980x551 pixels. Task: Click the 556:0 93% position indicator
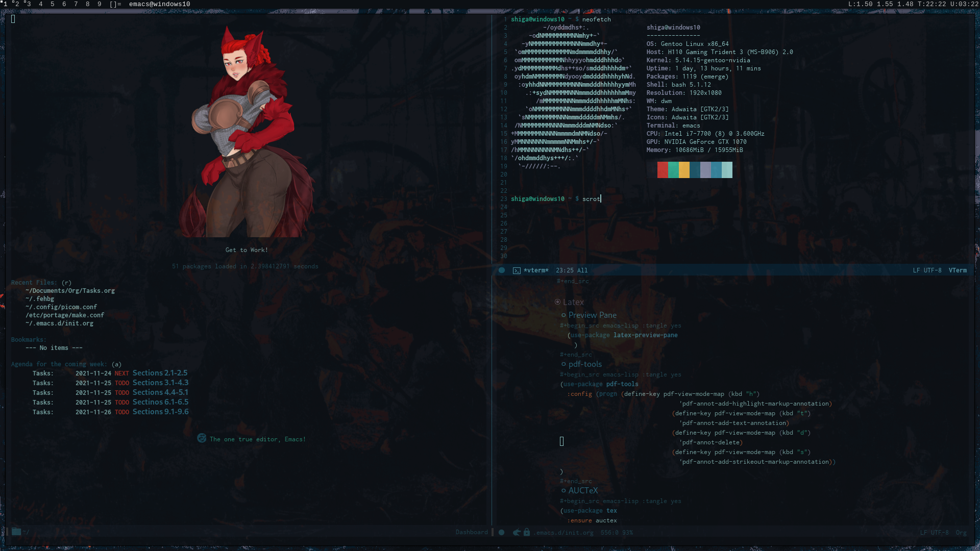[x=617, y=533]
